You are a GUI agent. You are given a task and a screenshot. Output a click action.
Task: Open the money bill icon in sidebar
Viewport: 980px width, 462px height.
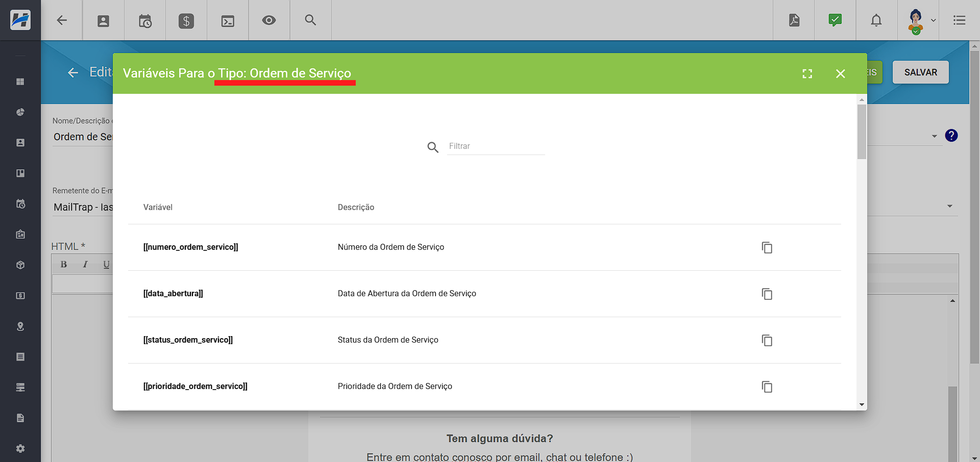20,296
